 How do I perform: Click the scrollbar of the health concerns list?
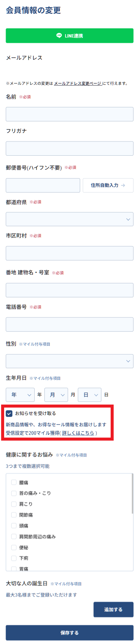(x=132, y=494)
